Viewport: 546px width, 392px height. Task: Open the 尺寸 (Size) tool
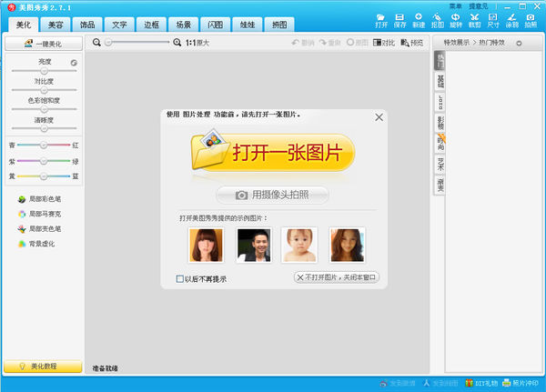[x=493, y=20]
